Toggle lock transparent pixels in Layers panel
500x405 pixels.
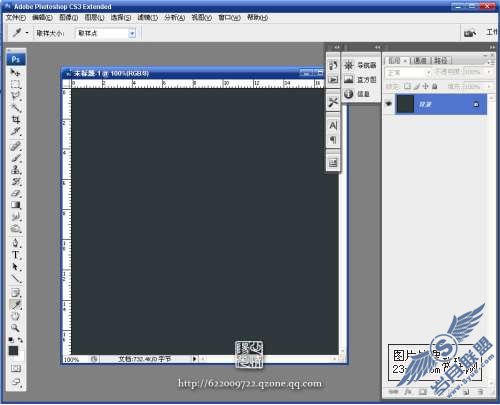coord(407,86)
